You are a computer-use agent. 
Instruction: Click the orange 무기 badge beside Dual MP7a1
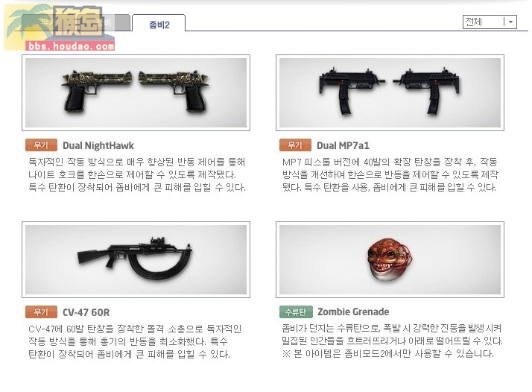pos(295,145)
